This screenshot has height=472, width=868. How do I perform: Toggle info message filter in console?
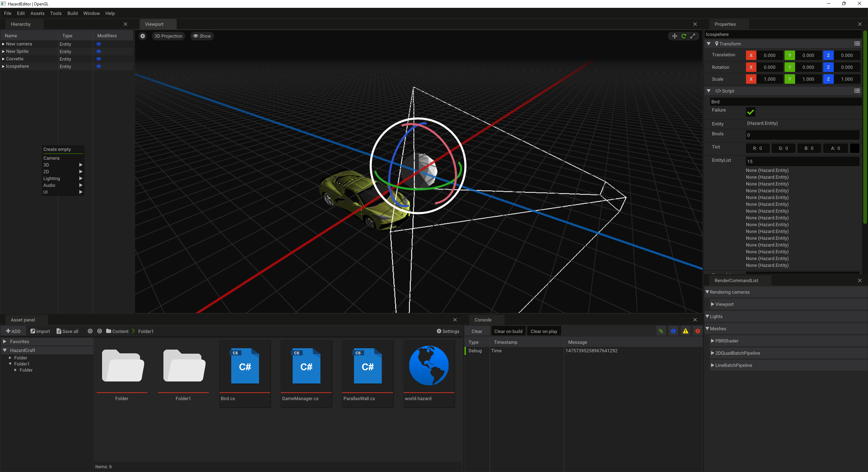coord(673,331)
